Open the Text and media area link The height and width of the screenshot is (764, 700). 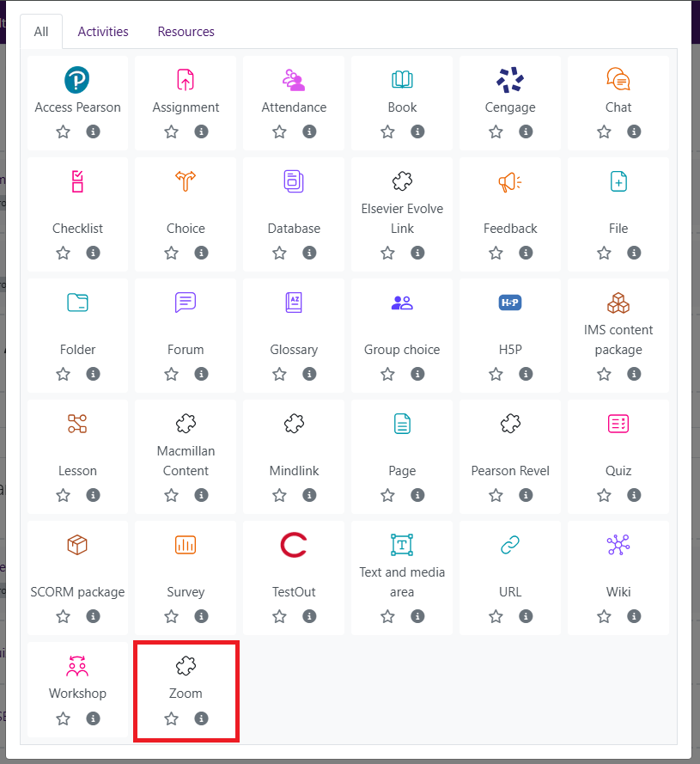pos(402,582)
